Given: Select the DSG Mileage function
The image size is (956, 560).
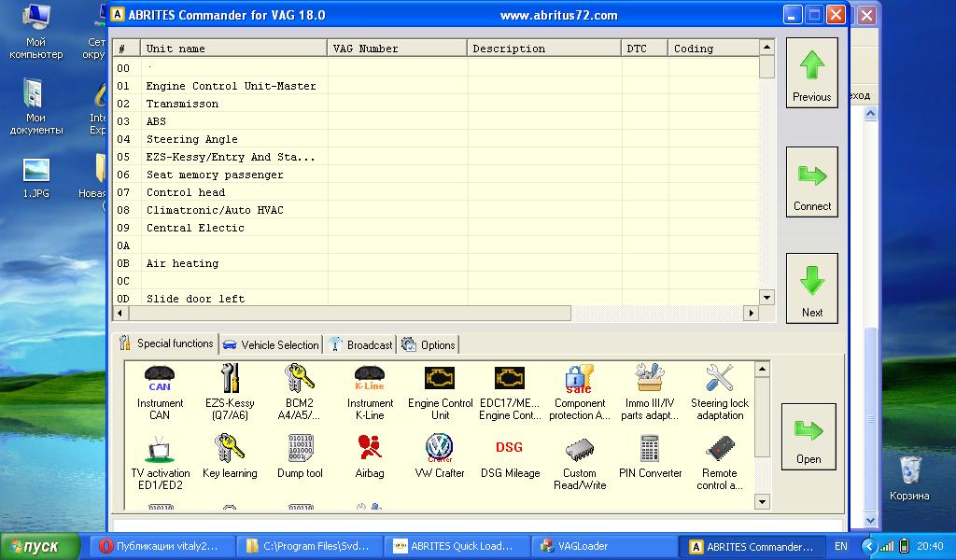Looking at the screenshot, I should 510,457.
